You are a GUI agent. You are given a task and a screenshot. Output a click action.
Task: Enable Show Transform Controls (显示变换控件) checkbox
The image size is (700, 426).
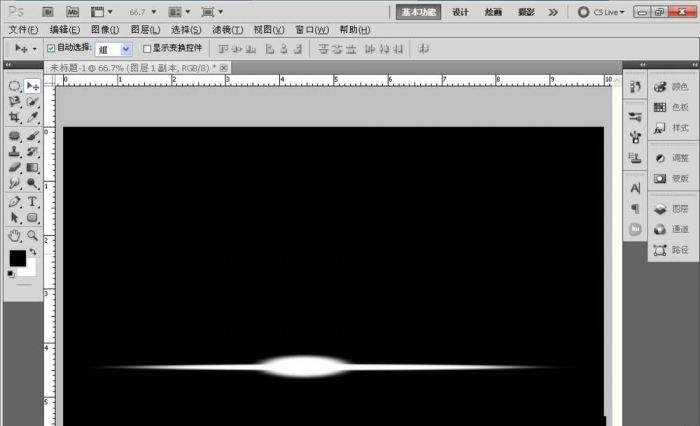point(147,48)
